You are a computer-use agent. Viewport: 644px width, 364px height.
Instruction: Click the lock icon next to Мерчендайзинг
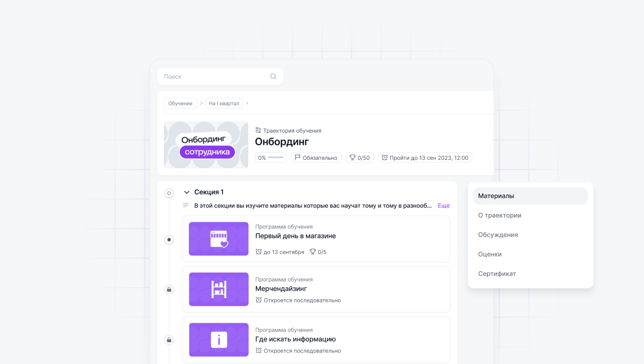[x=169, y=289]
